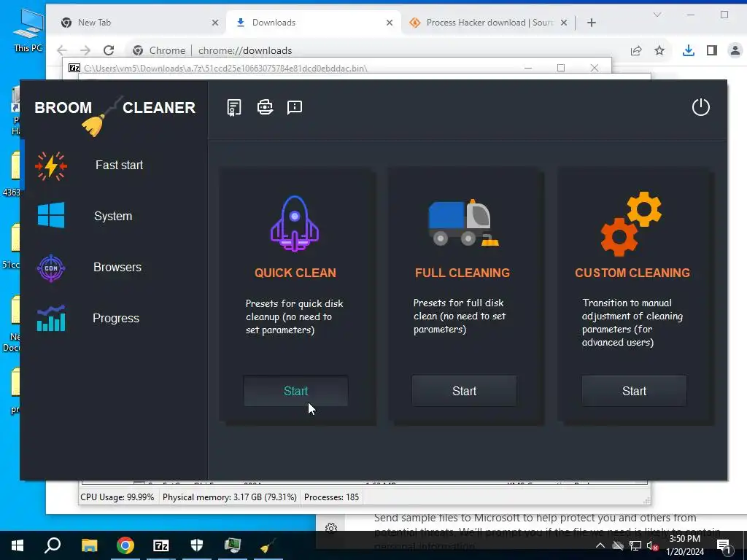The image size is (747, 560).
Task: Click the Physical memory status entry
Action: [229, 497]
